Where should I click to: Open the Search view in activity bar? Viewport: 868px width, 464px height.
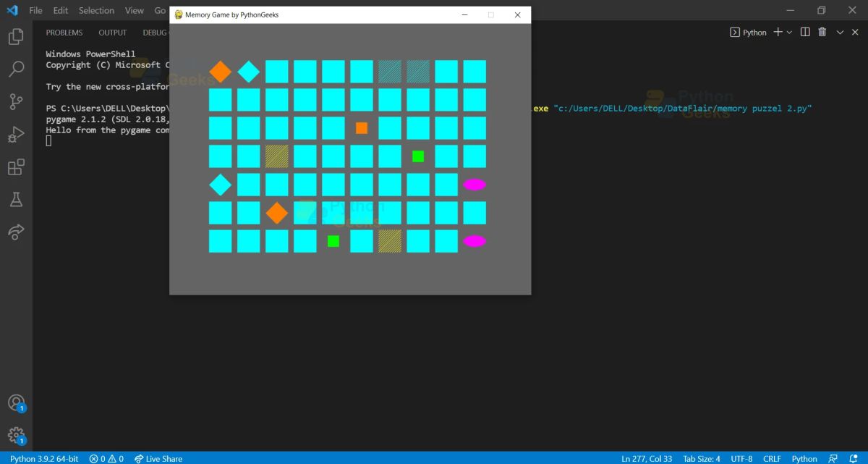pos(16,69)
